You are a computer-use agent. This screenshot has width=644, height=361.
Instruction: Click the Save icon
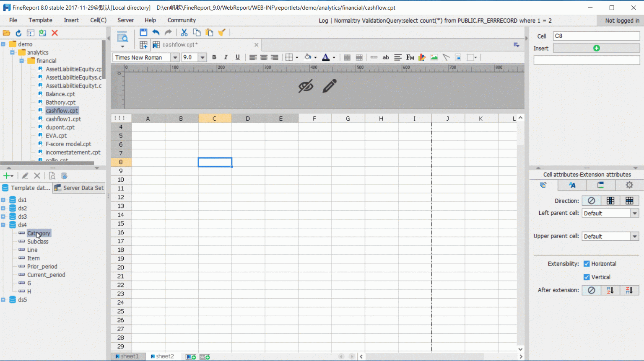(x=143, y=32)
